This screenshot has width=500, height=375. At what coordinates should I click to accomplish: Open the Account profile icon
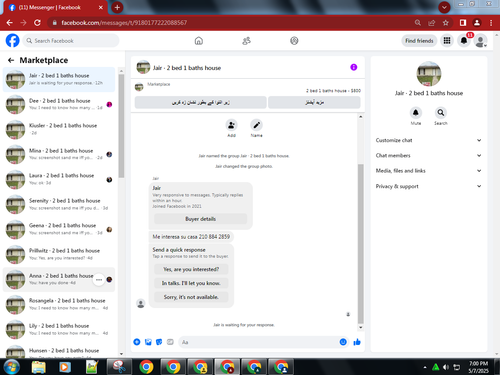coord(480,41)
